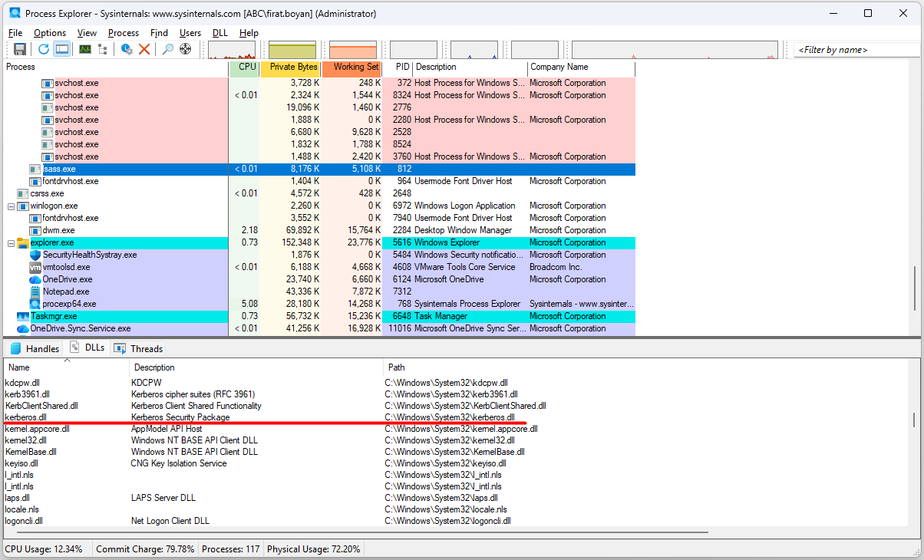Click the Save toolbar icon

[20, 49]
